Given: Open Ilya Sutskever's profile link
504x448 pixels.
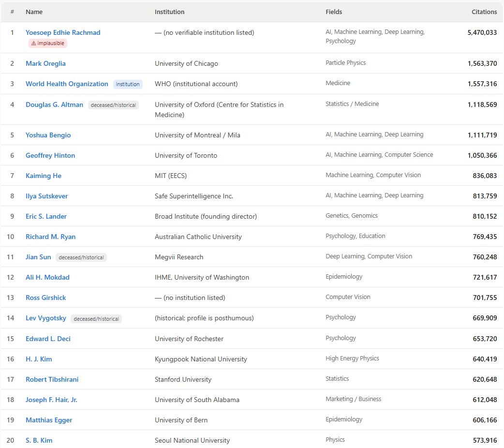Looking at the screenshot, I should click(x=46, y=196).
